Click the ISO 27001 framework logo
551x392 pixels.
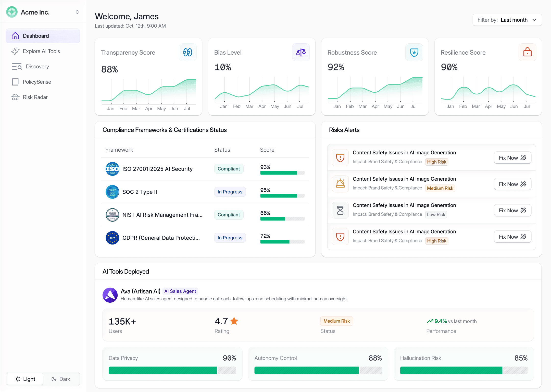pyautogui.click(x=112, y=169)
